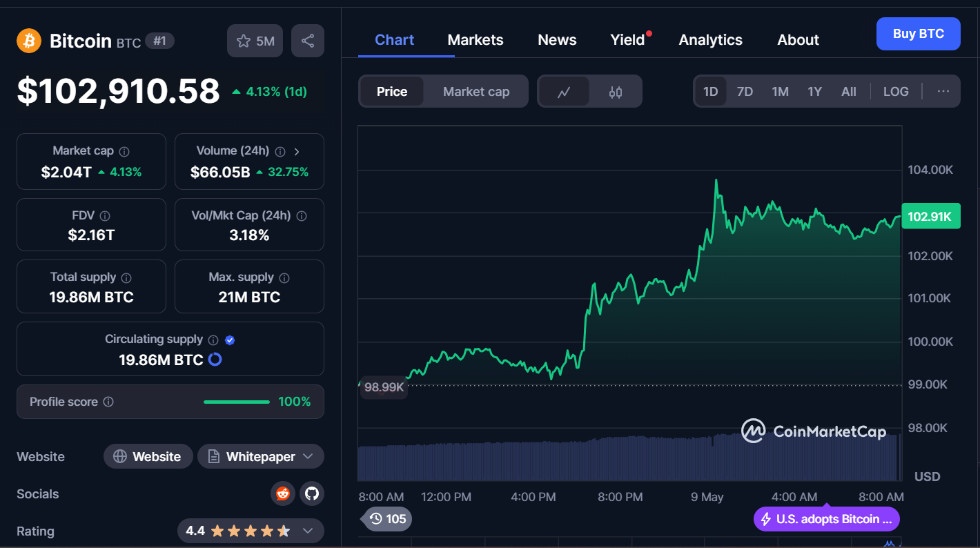The width and height of the screenshot is (980, 548).
Task: Switch to the Analytics tab
Action: click(x=711, y=40)
